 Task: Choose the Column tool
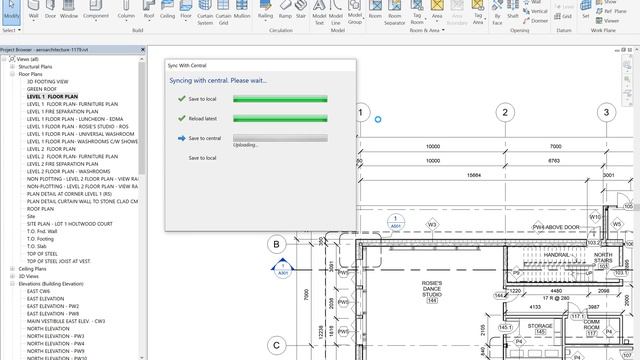tap(126, 10)
